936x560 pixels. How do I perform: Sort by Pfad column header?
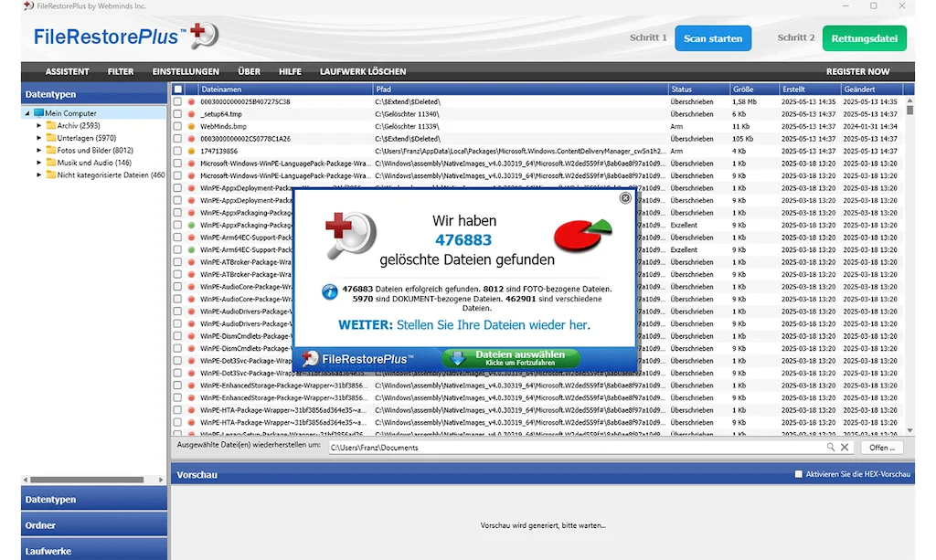coord(520,90)
